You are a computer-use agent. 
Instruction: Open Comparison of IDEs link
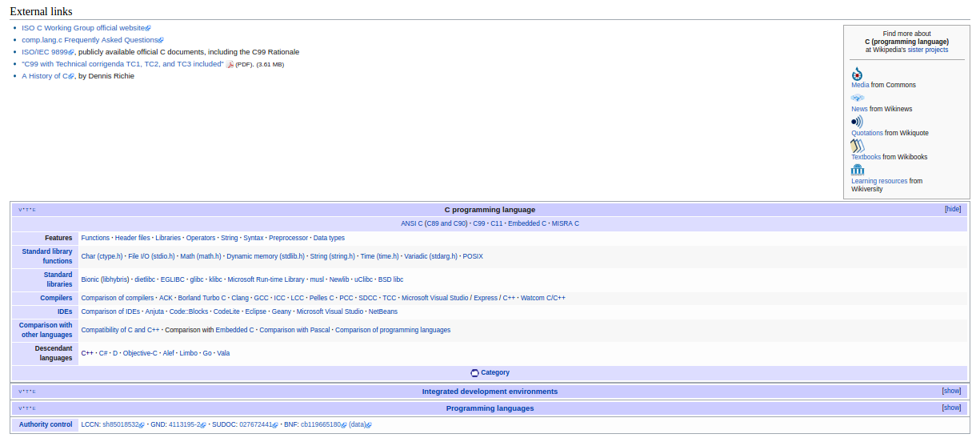point(110,311)
